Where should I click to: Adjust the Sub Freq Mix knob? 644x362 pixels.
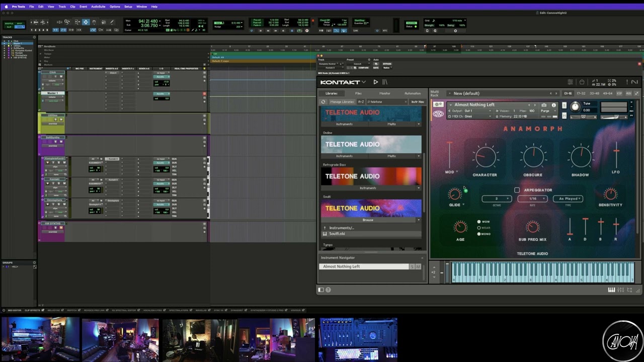[x=532, y=227]
